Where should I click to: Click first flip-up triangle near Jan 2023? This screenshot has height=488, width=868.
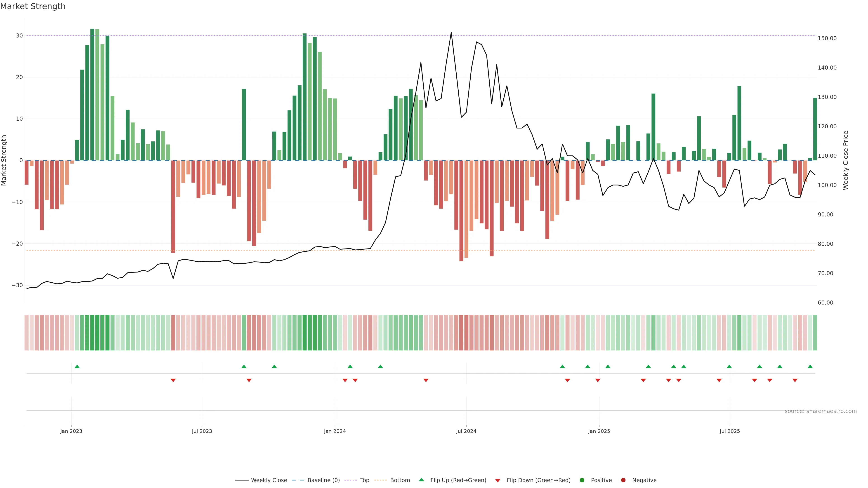(x=77, y=366)
